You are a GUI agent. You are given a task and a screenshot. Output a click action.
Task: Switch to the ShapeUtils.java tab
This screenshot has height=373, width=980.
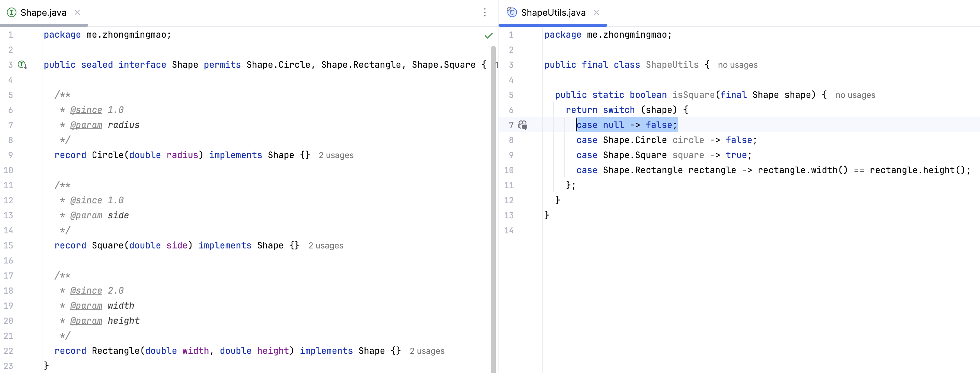pos(553,13)
